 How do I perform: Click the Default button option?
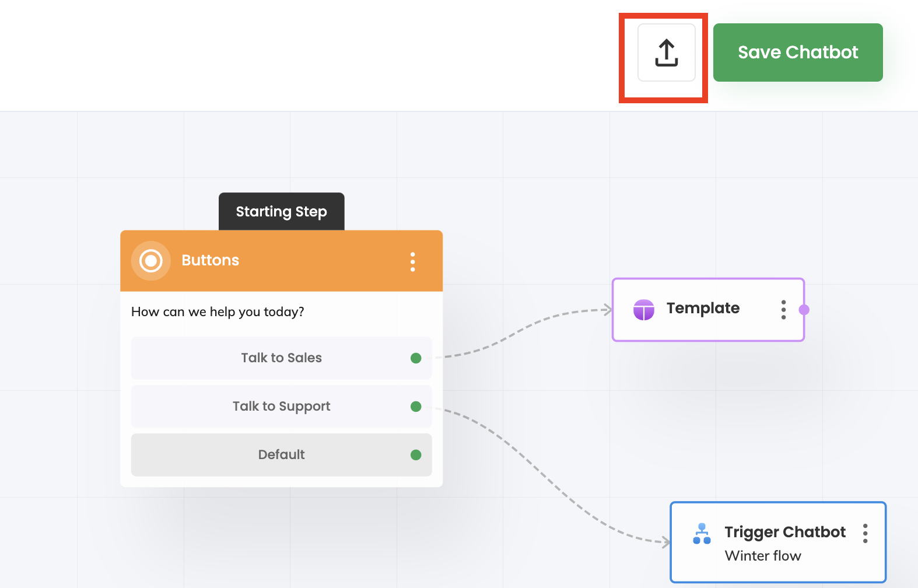tap(281, 454)
